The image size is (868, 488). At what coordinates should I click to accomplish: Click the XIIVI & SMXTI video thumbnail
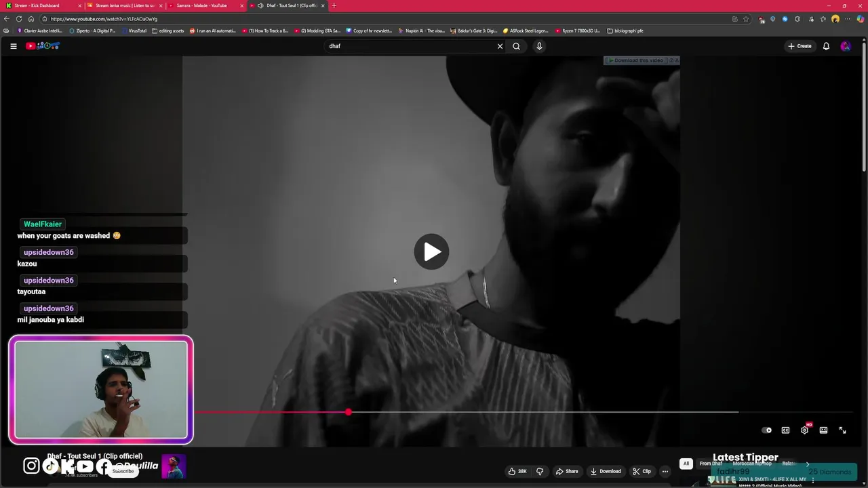click(722, 480)
